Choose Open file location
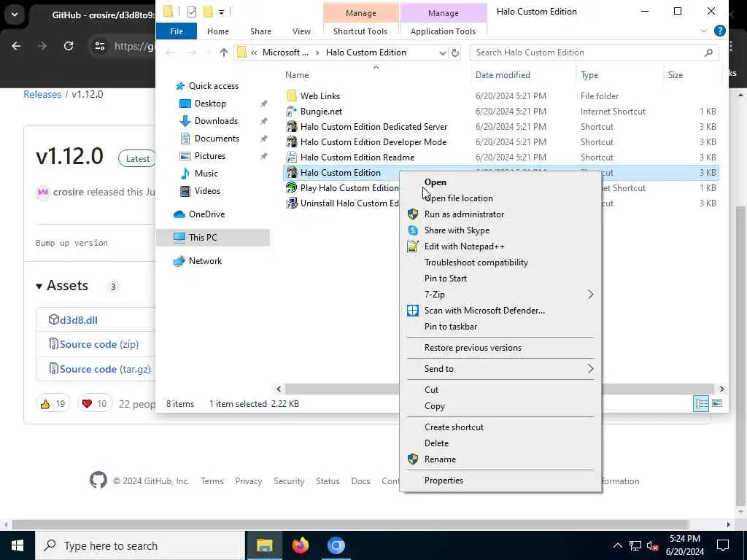 (x=458, y=198)
